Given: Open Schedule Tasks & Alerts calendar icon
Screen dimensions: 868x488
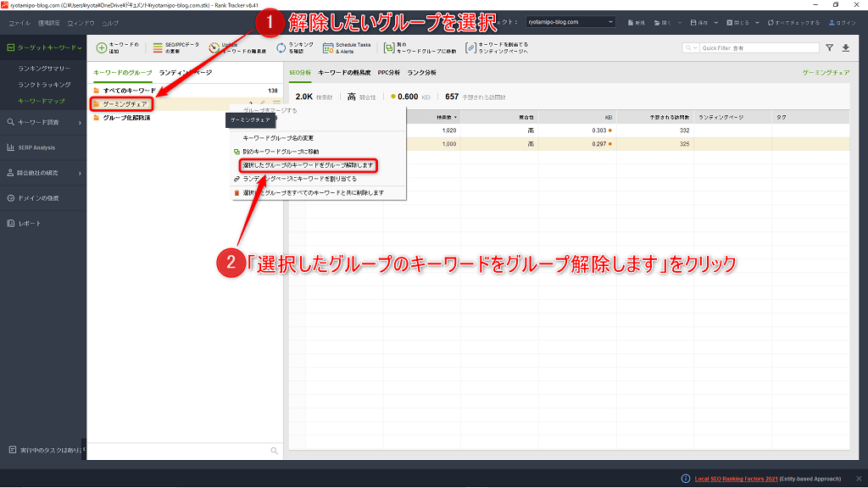Looking at the screenshot, I should (328, 48).
